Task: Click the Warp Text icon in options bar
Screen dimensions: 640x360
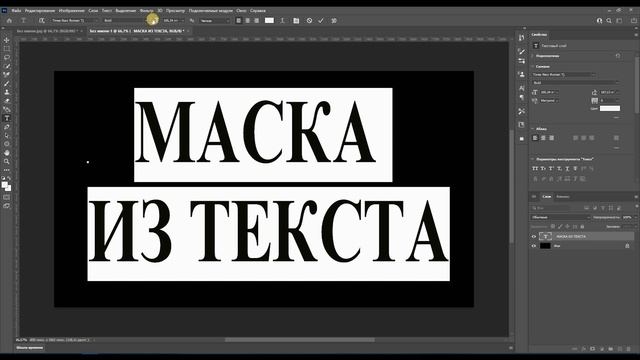Action: click(x=282, y=20)
